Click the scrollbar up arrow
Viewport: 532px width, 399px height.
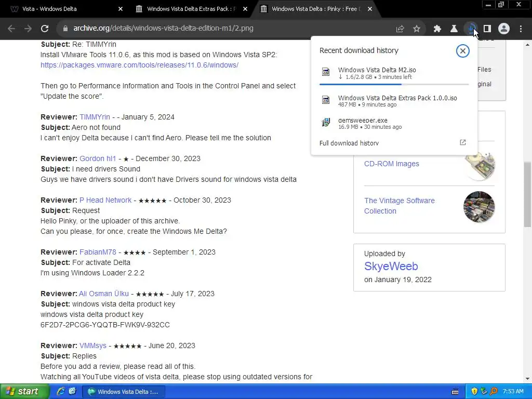527,45
